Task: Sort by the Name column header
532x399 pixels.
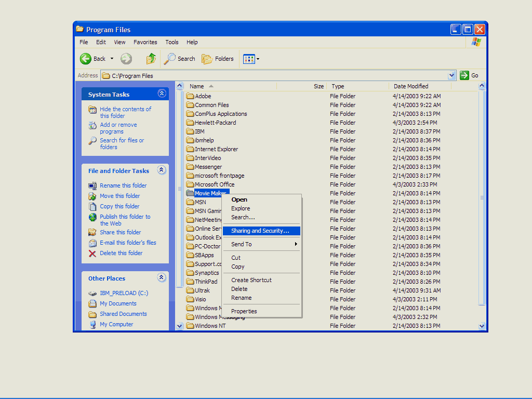Action: tap(231, 86)
